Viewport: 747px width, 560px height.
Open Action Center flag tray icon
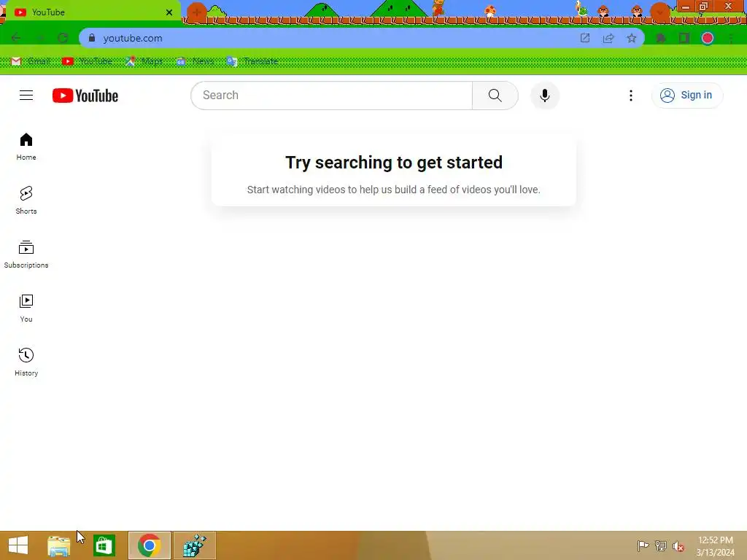pyautogui.click(x=643, y=545)
